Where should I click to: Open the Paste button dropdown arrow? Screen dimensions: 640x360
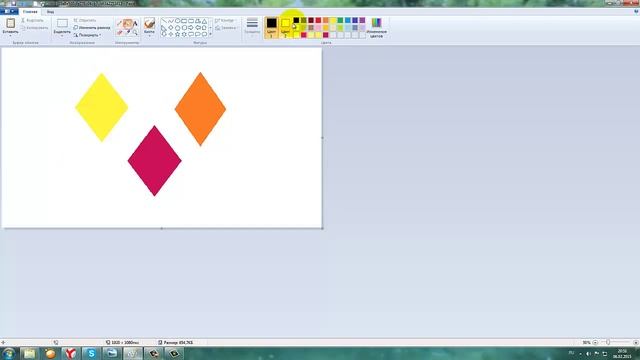point(11,36)
